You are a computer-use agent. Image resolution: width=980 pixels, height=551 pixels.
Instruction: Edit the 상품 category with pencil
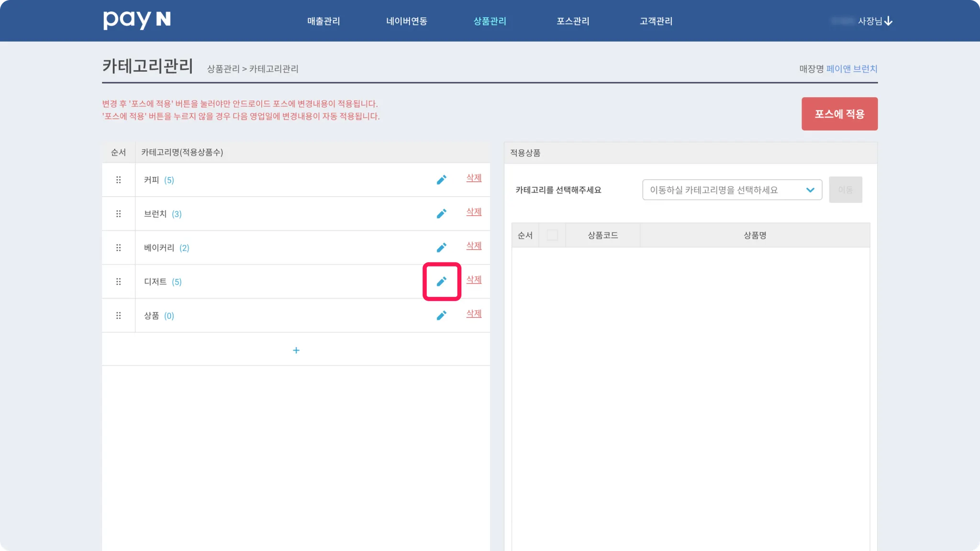[x=441, y=316]
